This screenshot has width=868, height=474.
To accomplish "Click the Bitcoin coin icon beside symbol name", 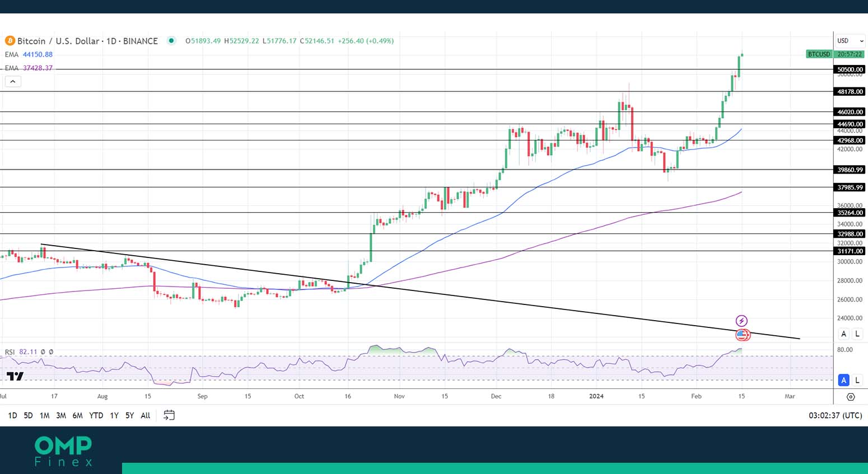I will (10, 41).
